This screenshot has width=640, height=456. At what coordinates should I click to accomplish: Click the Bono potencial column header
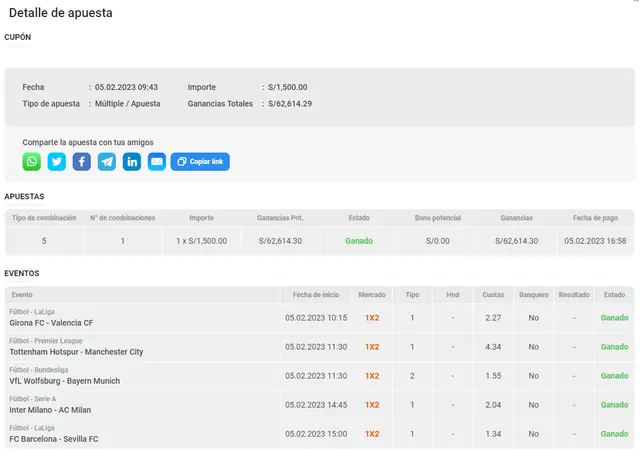point(438,218)
